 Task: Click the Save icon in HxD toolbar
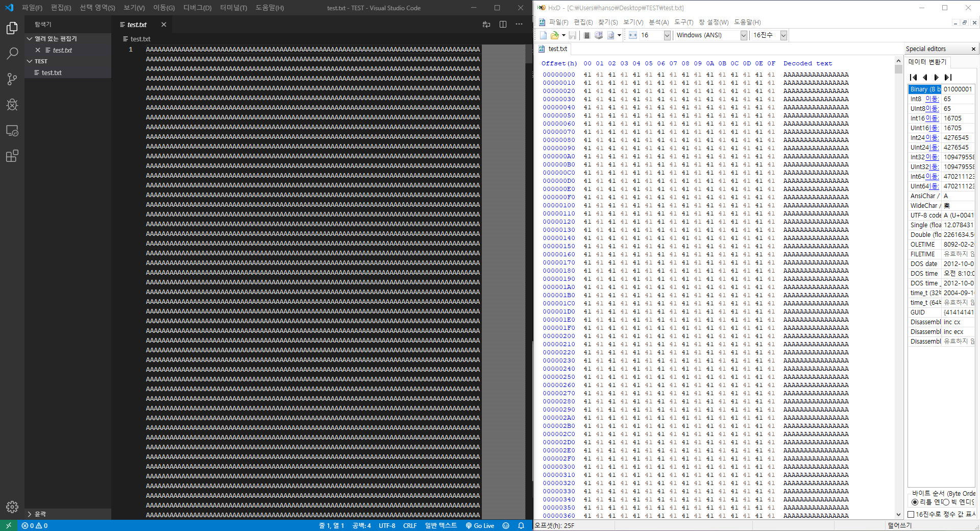pyautogui.click(x=573, y=35)
